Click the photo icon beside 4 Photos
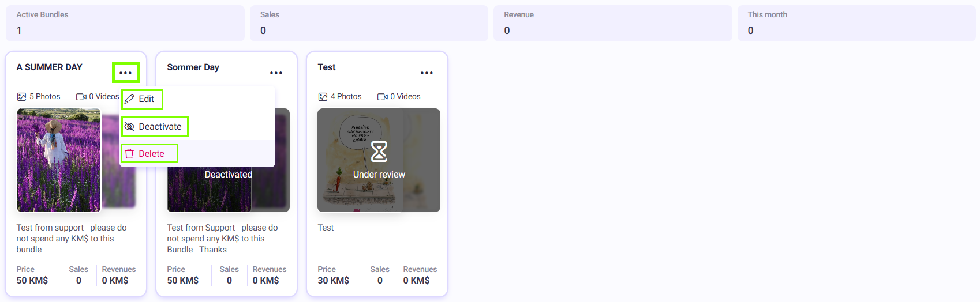980x302 pixels. (x=323, y=97)
